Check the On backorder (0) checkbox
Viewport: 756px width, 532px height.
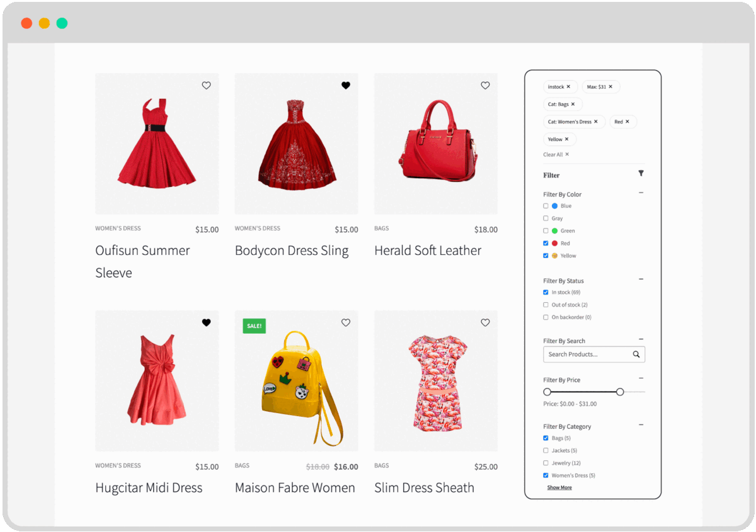(x=546, y=317)
